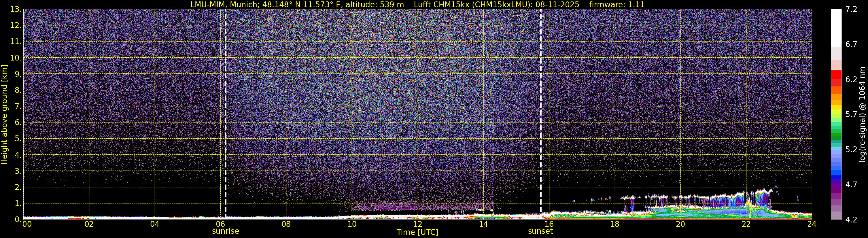The image size is (868, 238).
Task: Click the x-axis tick label '04'
Action: pos(155,224)
